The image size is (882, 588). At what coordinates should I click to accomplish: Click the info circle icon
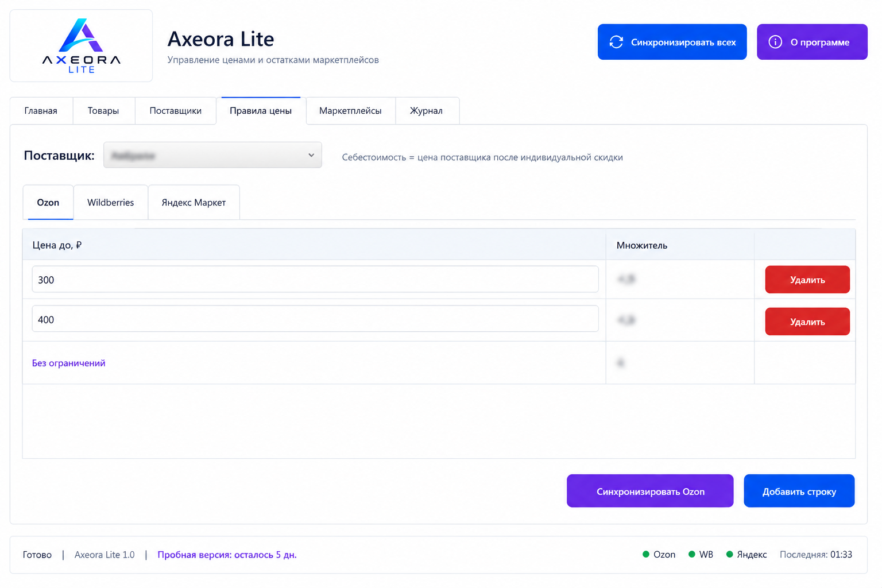pyautogui.click(x=775, y=42)
